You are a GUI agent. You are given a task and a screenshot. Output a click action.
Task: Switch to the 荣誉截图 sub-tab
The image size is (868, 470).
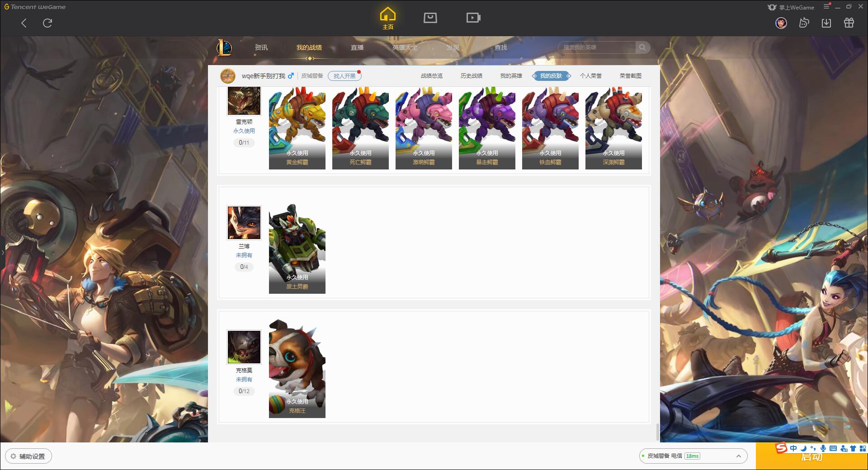pos(631,76)
